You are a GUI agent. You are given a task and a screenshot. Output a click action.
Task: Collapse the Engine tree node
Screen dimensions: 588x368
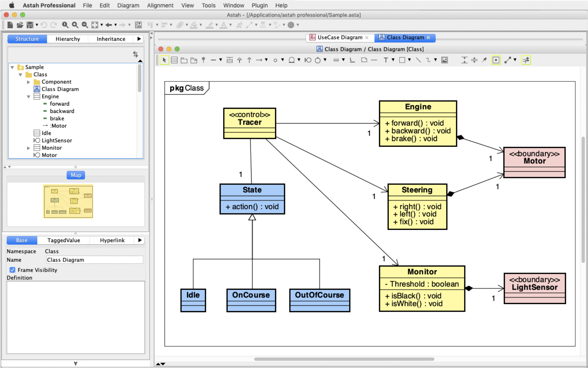coord(29,96)
